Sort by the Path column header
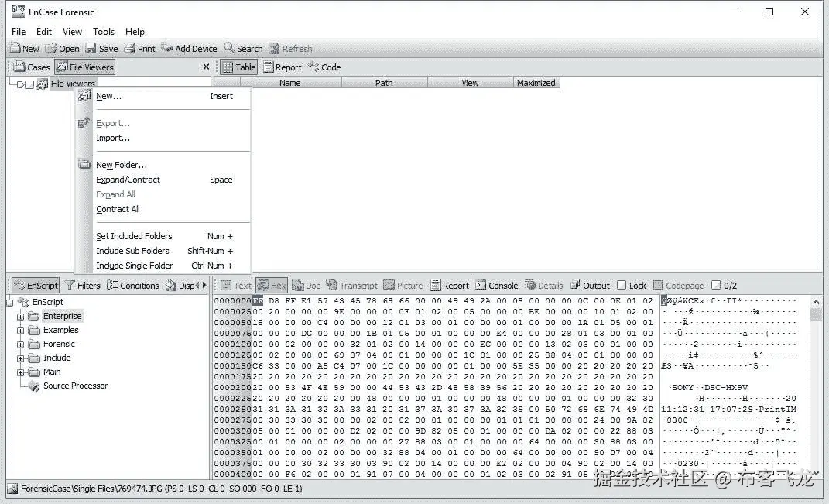Viewport: 829px width, 504px height. tap(385, 83)
